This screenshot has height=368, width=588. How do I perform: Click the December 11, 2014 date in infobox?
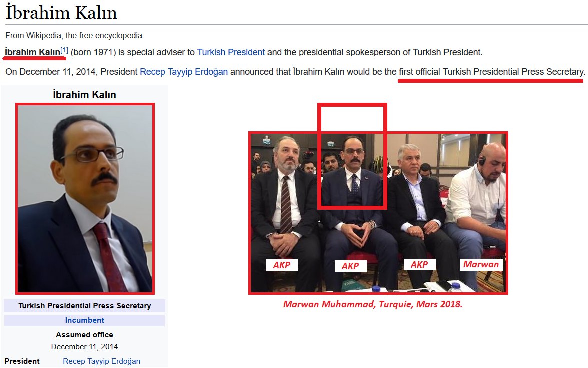pyautogui.click(x=85, y=347)
